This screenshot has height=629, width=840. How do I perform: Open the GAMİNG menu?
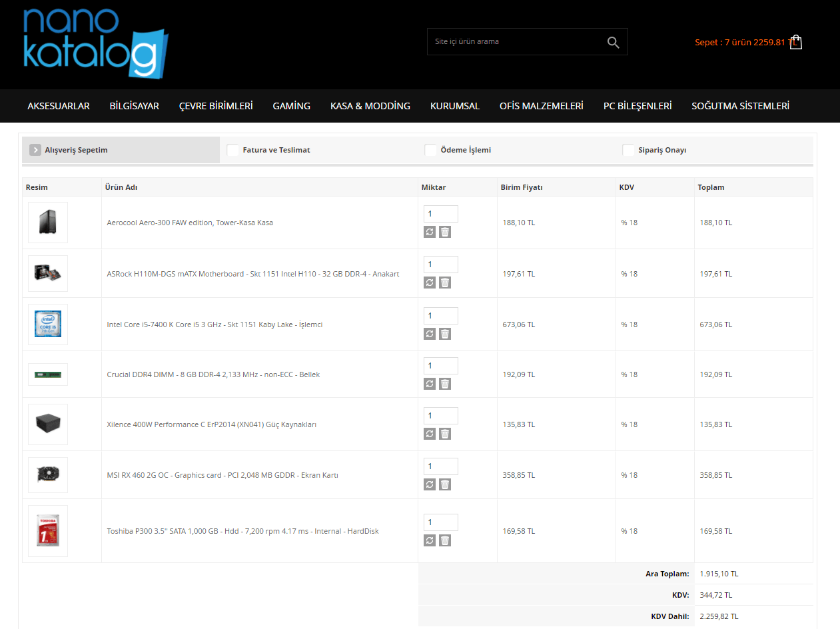pos(292,106)
